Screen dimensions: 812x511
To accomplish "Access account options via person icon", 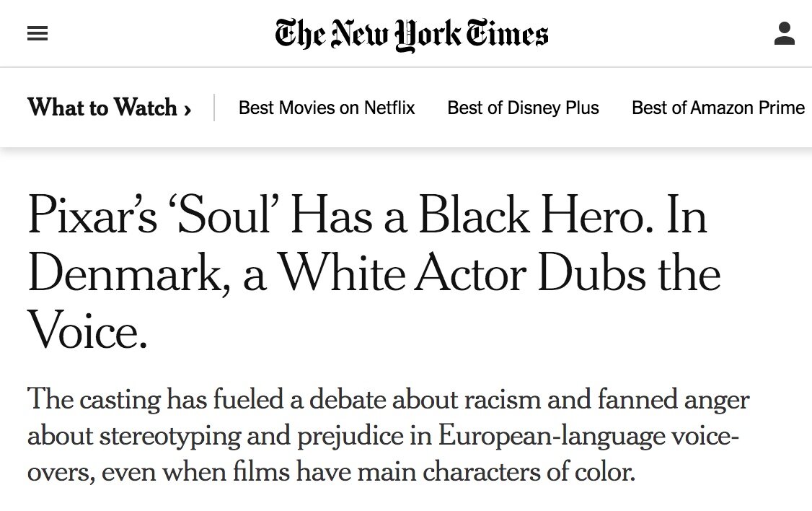I will click(x=783, y=33).
